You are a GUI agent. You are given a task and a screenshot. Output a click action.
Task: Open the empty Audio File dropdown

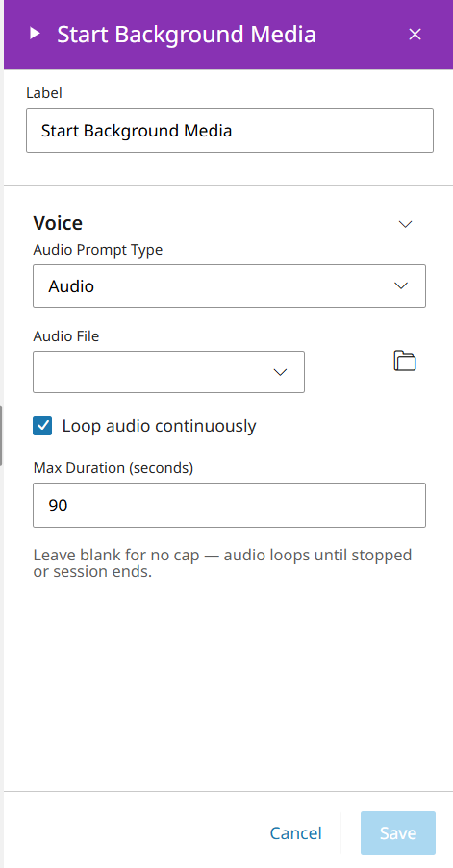(x=169, y=372)
